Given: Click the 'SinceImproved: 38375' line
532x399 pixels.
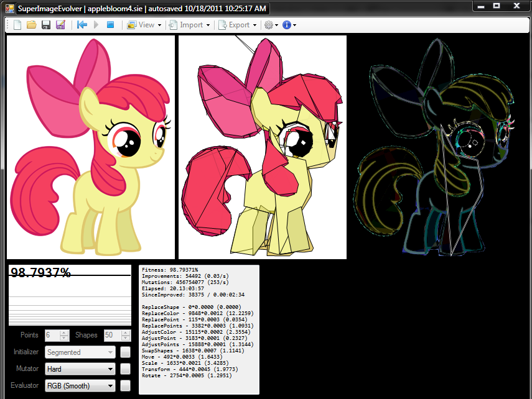Looking at the screenshot, I should click(193, 295).
